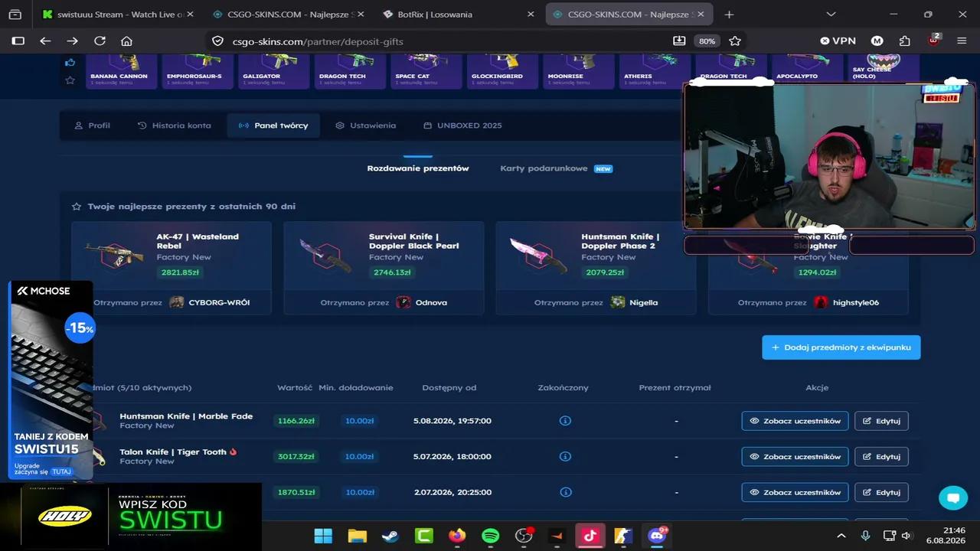Screen dimensions: 980x551
Task: Click info icon in Talon Knife Tiger Tooth row
Action: point(565,456)
